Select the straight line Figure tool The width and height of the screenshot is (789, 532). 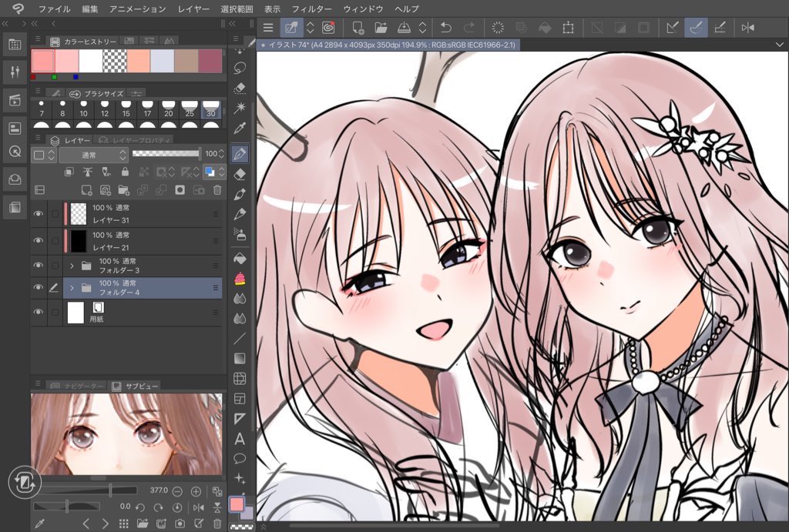[x=240, y=338]
